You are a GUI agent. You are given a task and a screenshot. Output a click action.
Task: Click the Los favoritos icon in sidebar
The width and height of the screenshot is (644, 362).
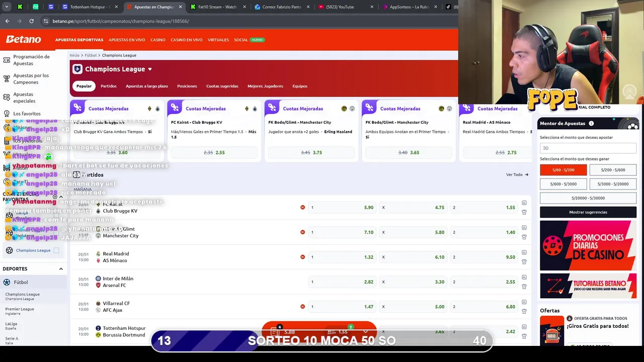[x=7, y=114]
